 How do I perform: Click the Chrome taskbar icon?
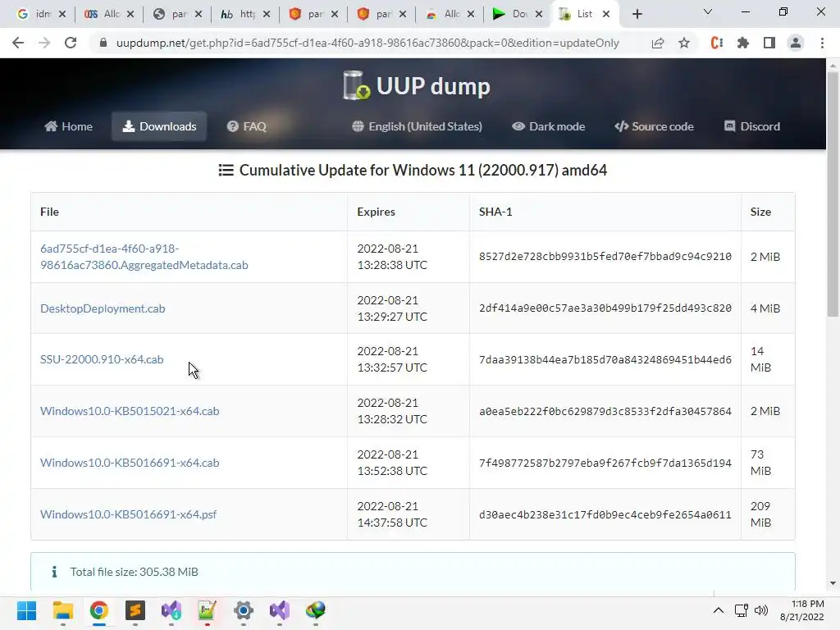click(x=98, y=610)
